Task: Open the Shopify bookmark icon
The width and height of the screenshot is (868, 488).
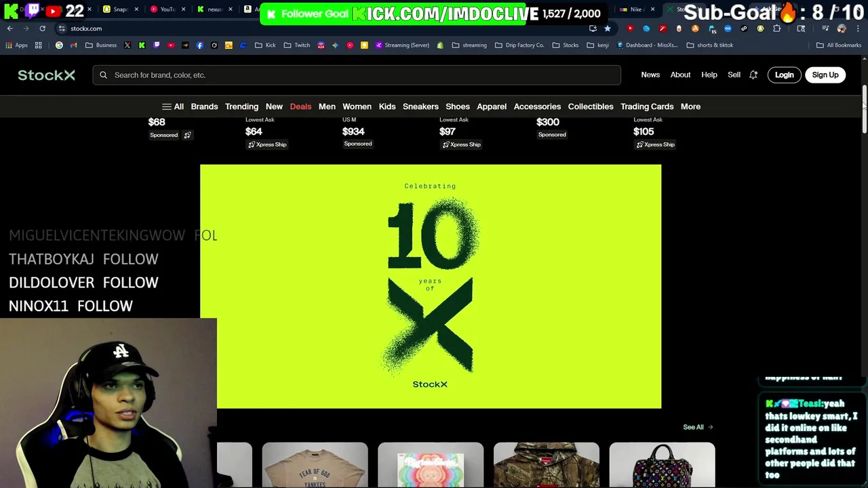Action: (x=440, y=45)
